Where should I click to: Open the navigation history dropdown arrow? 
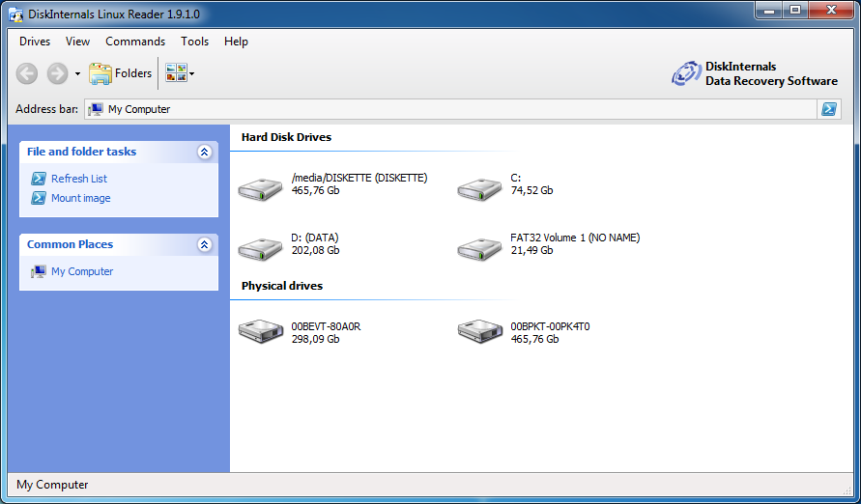[77, 74]
